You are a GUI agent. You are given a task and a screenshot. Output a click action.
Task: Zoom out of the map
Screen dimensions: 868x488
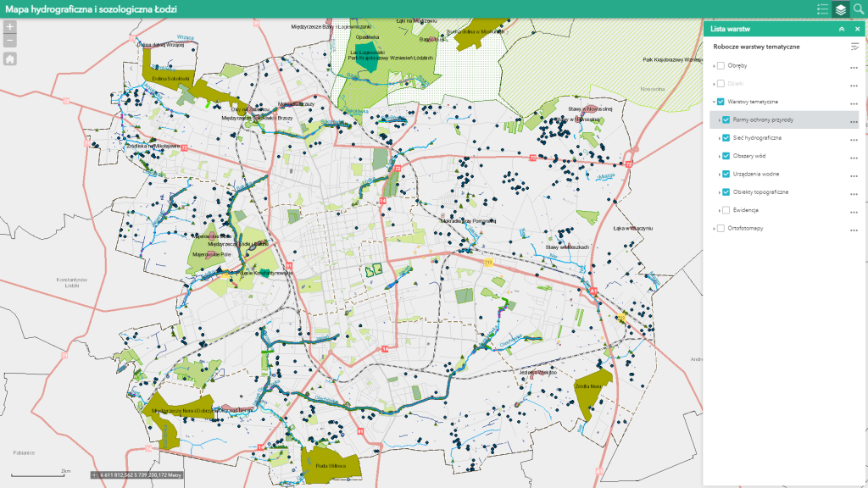tap(10, 40)
